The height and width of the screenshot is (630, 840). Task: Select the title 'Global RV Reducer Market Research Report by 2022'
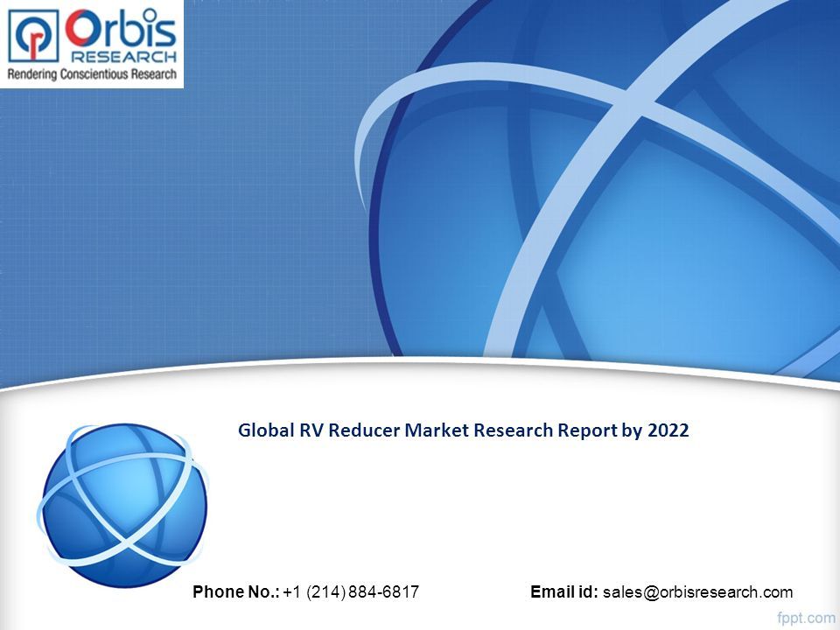coord(464,430)
